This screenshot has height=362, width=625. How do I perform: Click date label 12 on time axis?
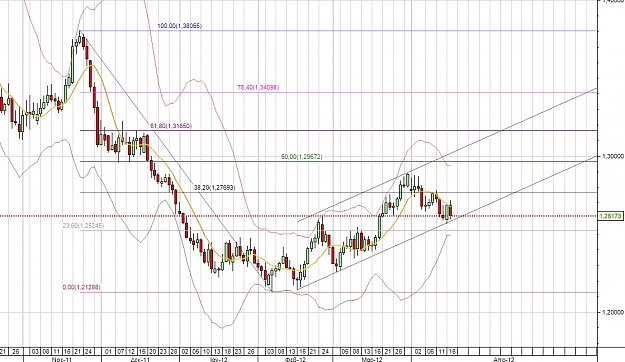[131, 352]
